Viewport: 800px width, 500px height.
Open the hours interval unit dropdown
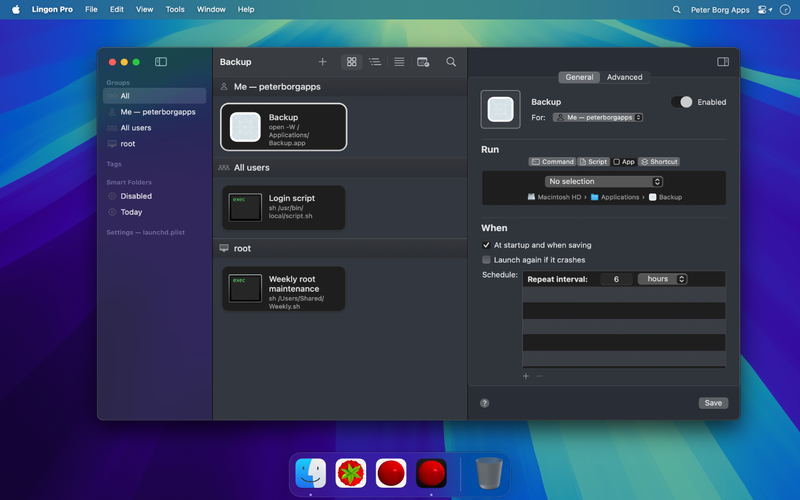point(662,279)
